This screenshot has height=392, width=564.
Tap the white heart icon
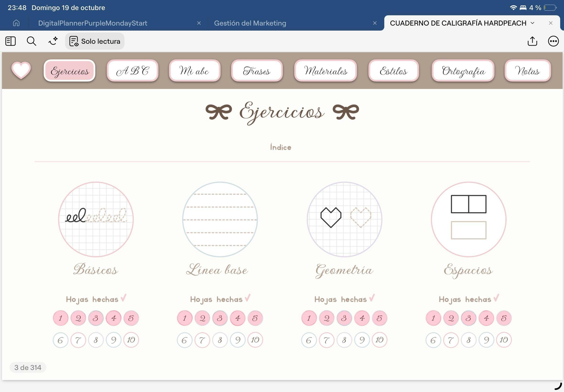[21, 70]
